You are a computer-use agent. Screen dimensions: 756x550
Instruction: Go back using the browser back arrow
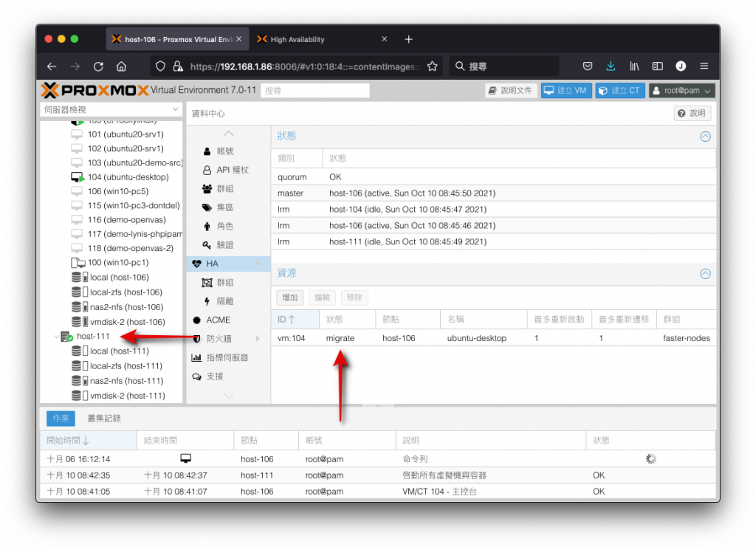pos(52,66)
